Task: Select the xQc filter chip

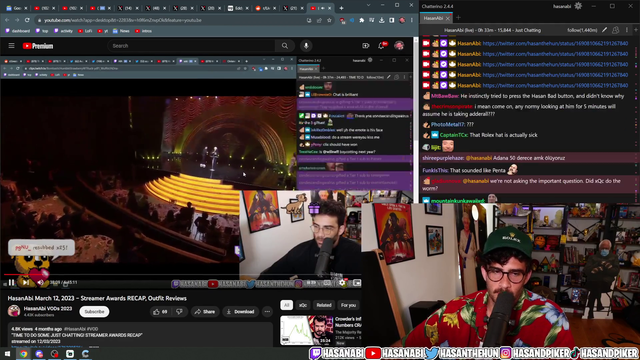Action: [x=303, y=305]
